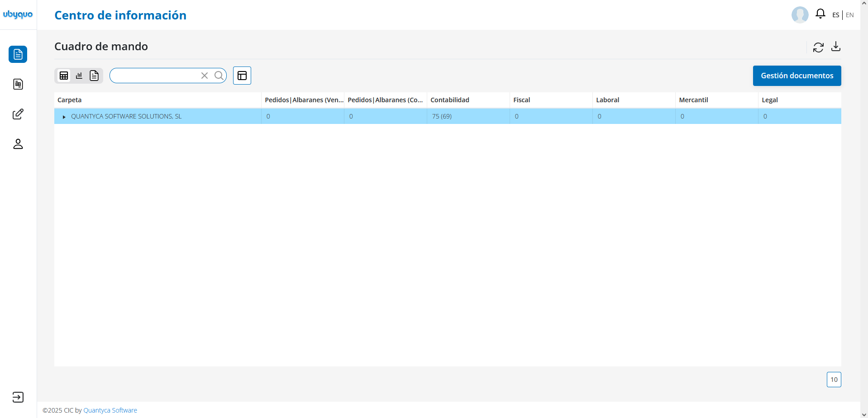Click scrollbar down arrow
The height and width of the screenshot is (418, 868).
click(864, 414)
